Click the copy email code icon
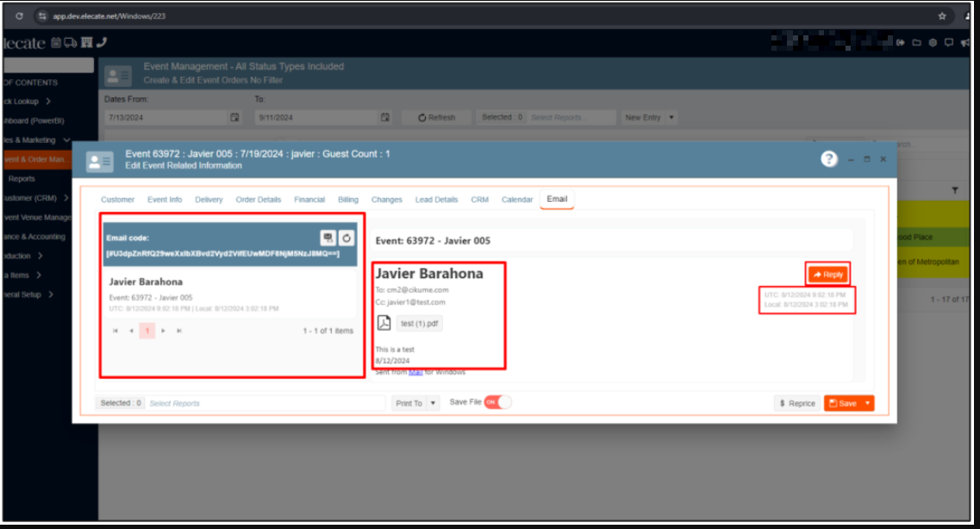This screenshot has width=980, height=529. point(328,238)
